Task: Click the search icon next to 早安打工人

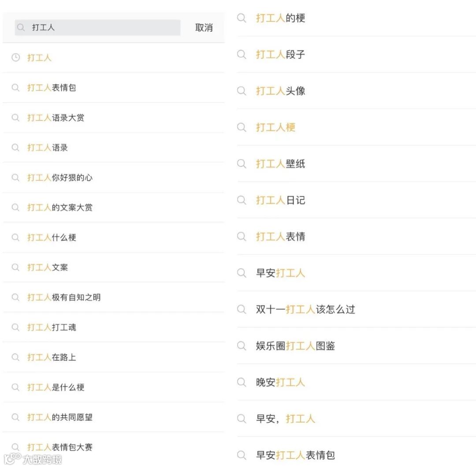Action: click(242, 273)
